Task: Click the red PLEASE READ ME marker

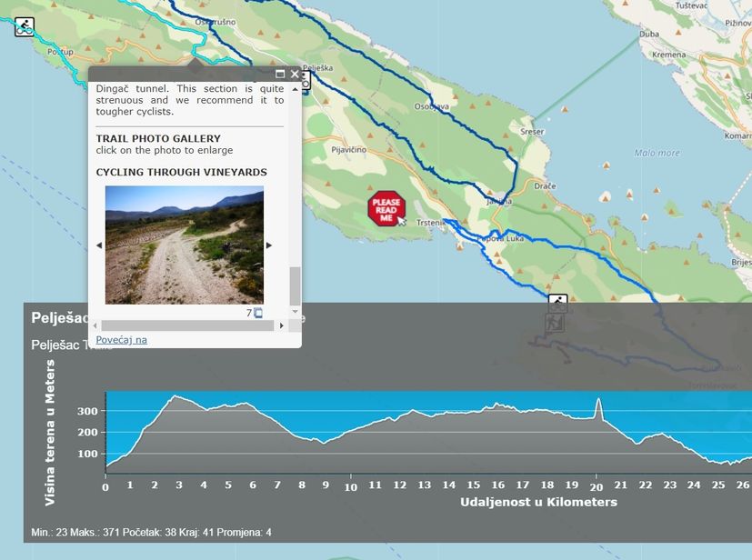Action: 386,208
